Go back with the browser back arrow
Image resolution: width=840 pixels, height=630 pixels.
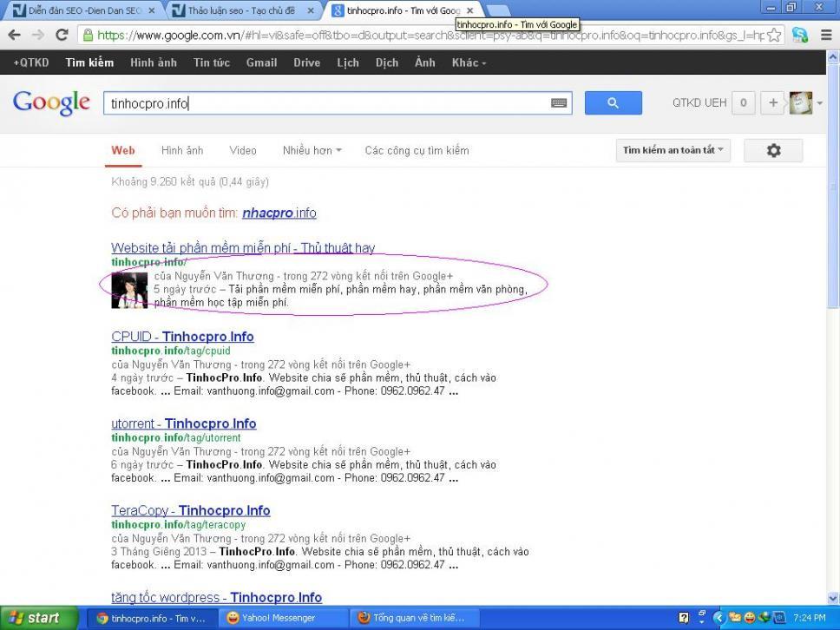pyautogui.click(x=15, y=36)
